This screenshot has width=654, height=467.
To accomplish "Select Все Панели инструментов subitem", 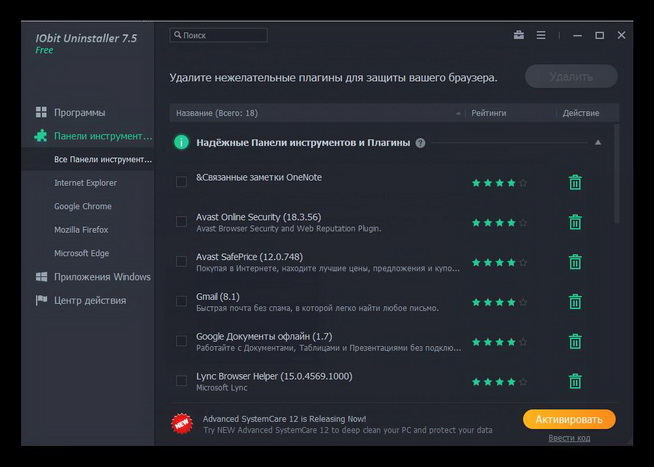I will pyautogui.click(x=88, y=159).
